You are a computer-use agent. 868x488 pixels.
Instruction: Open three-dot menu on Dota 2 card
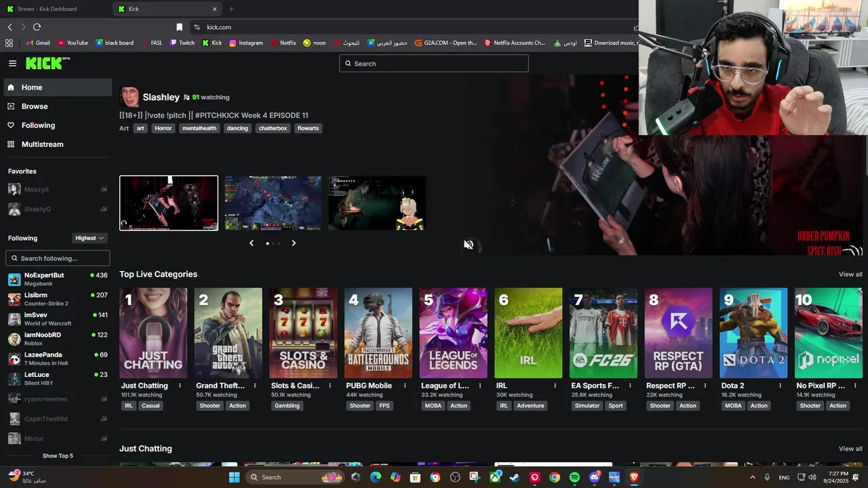pyautogui.click(x=781, y=386)
